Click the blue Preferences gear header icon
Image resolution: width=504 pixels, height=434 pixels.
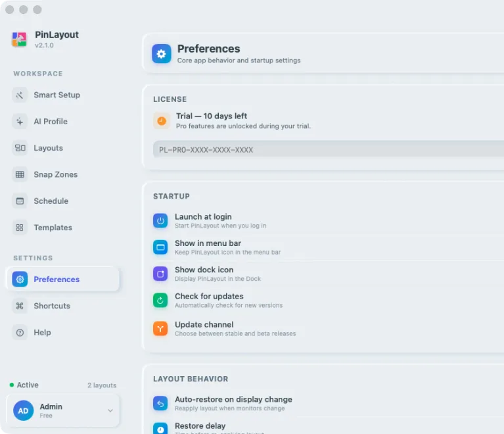click(162, 54)
